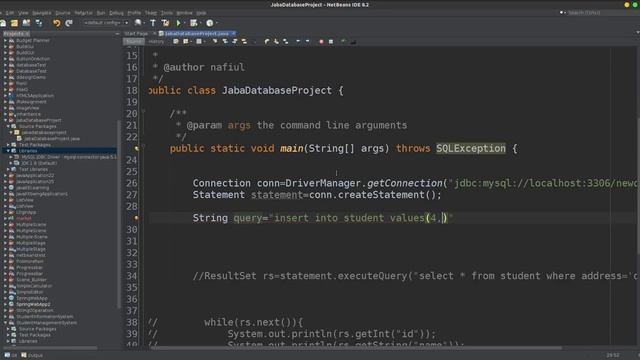Open the Edit menu

[9, 13]
